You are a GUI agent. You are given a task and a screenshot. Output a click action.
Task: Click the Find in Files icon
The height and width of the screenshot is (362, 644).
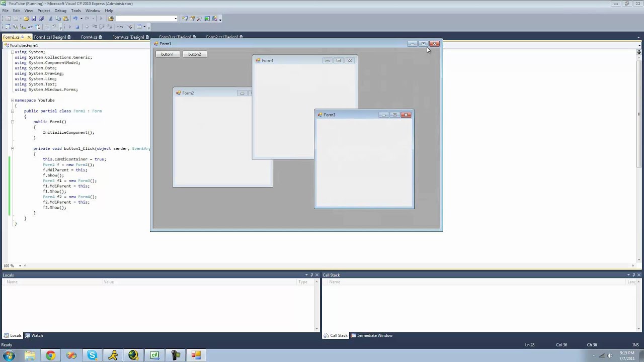pyautogui.click(x=111, y=19)
